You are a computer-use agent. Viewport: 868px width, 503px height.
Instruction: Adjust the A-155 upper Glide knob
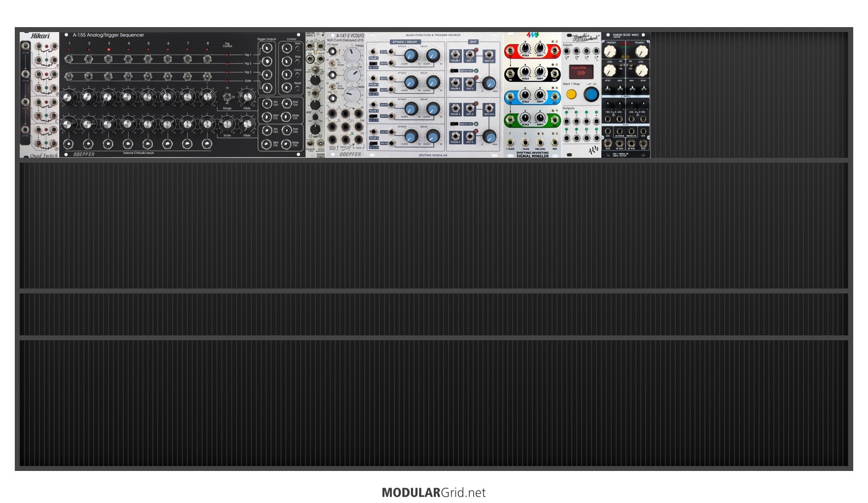[x=246, y=97]
